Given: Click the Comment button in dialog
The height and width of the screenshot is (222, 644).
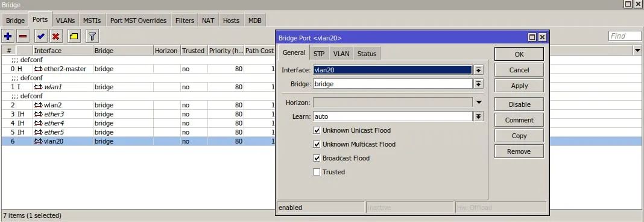Looking at the screenshot, I should pyautogui.click(x=519, y=119).
